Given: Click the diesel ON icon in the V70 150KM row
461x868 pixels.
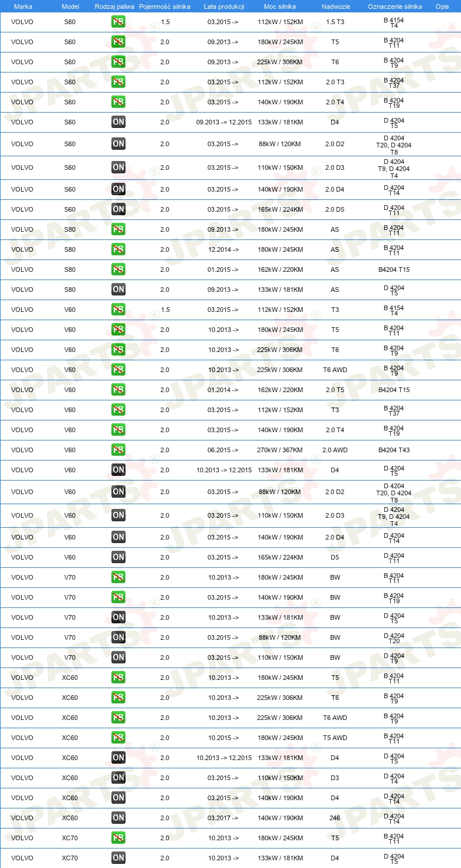Looking at the screenshot, I should (x=118, y=657).
